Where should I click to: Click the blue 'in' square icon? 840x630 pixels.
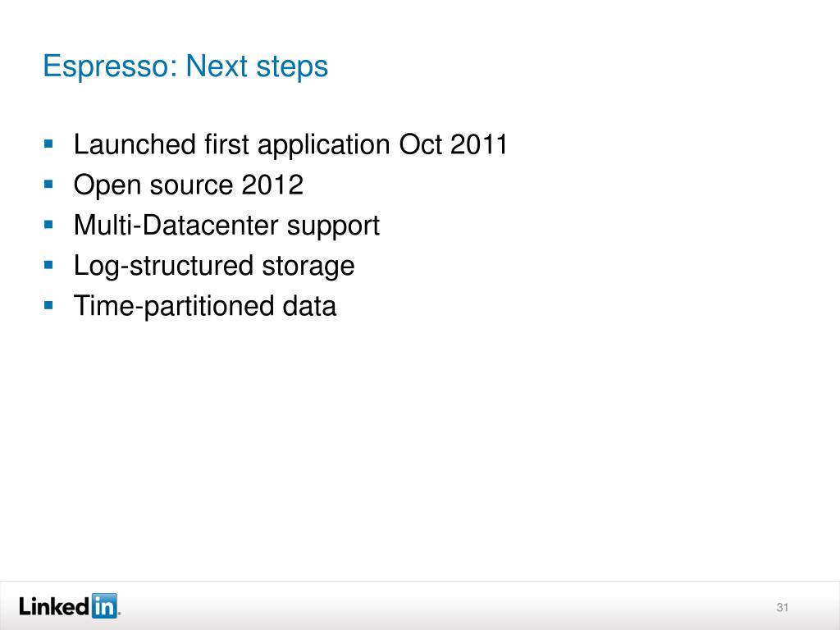pos(104,606)
